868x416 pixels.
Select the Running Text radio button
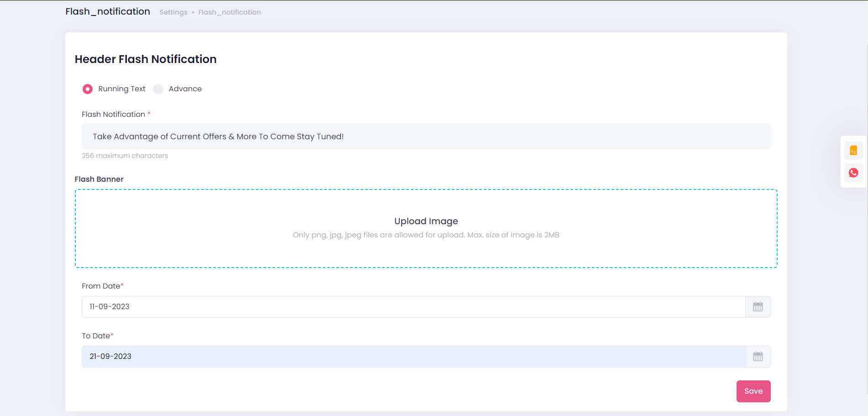(88, 89)
